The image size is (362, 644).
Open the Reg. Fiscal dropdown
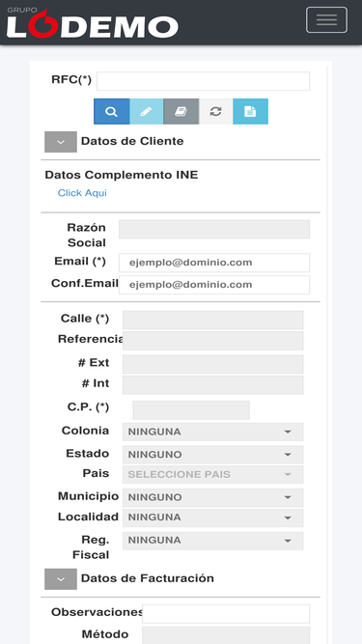[x=212, y=541]
